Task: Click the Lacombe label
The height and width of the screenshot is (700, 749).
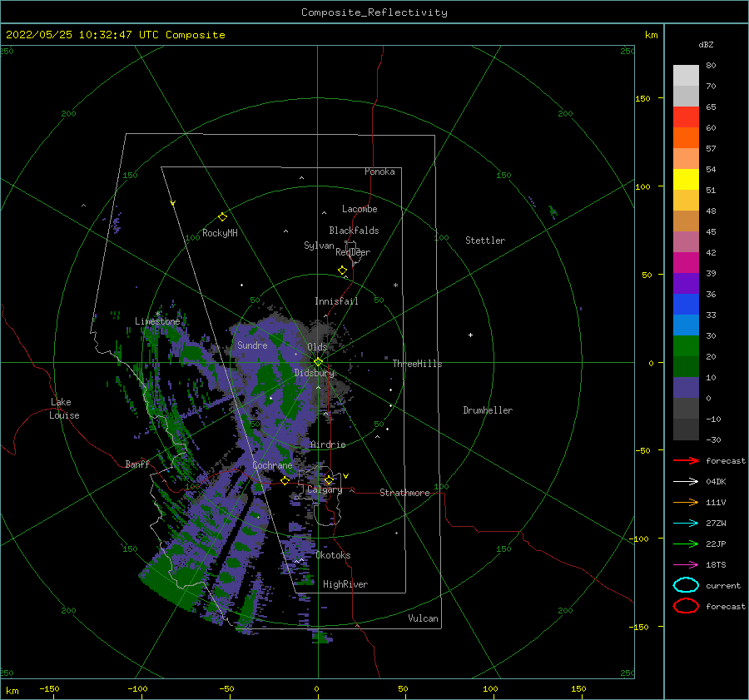Action: pyautogui.click(x=360, y=209)
